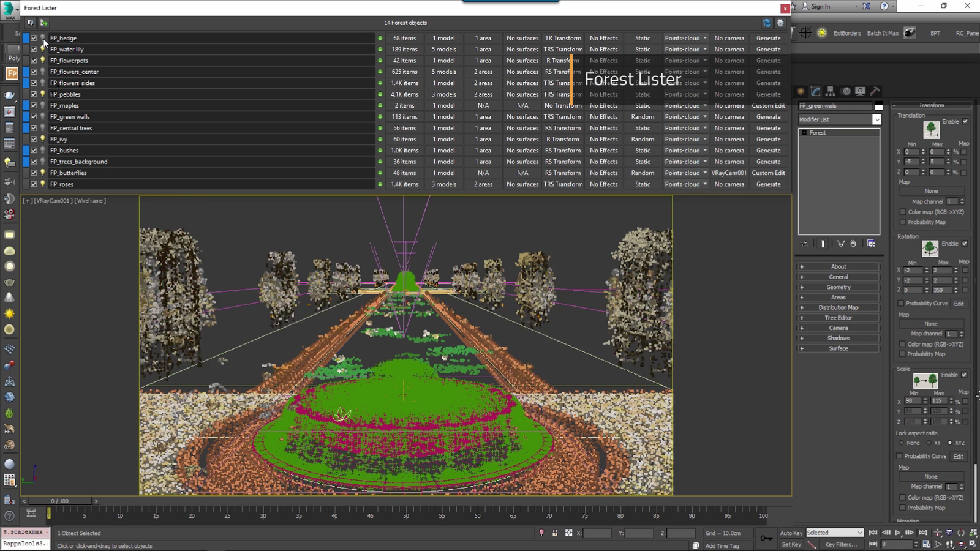Click Generate button for FP_roses
The width and height of the screenshot is (980, 551).
(x=768, y=184)
